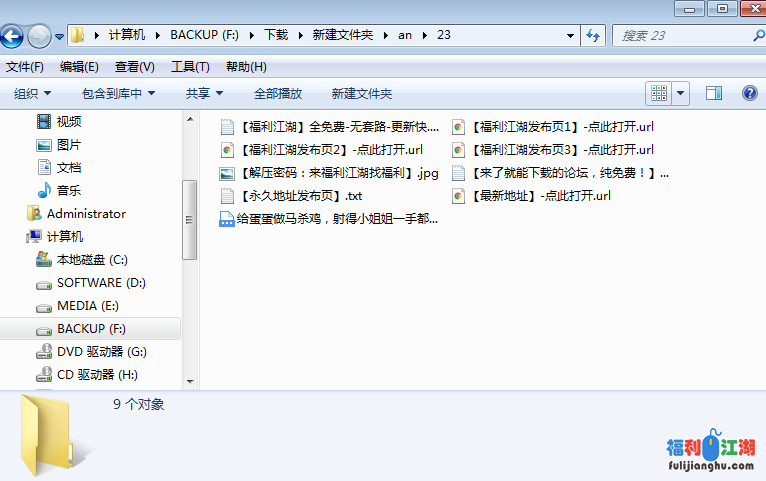Click the change view icon in toolbar
The width and height of the screenshot is (766, 481).
click(x=659, y=93)
